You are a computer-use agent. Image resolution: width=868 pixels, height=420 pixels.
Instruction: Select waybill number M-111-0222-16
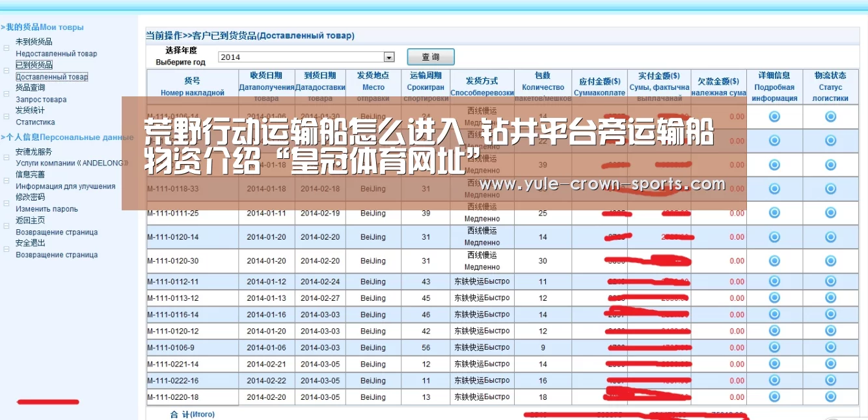173,381
